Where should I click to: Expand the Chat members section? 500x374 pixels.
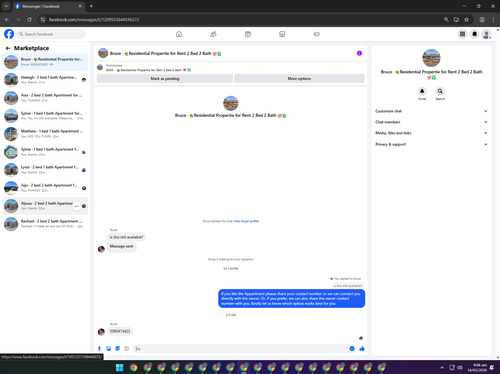coord(431,122)
